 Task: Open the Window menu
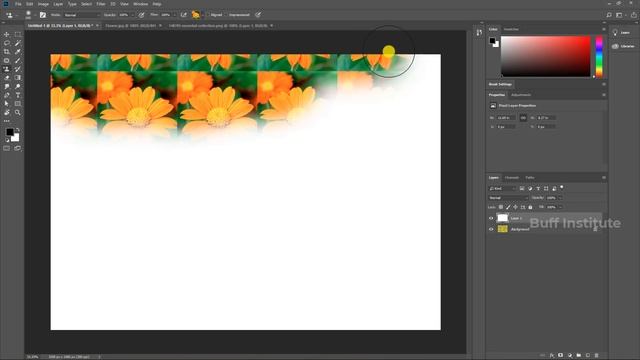pos(140,4)
